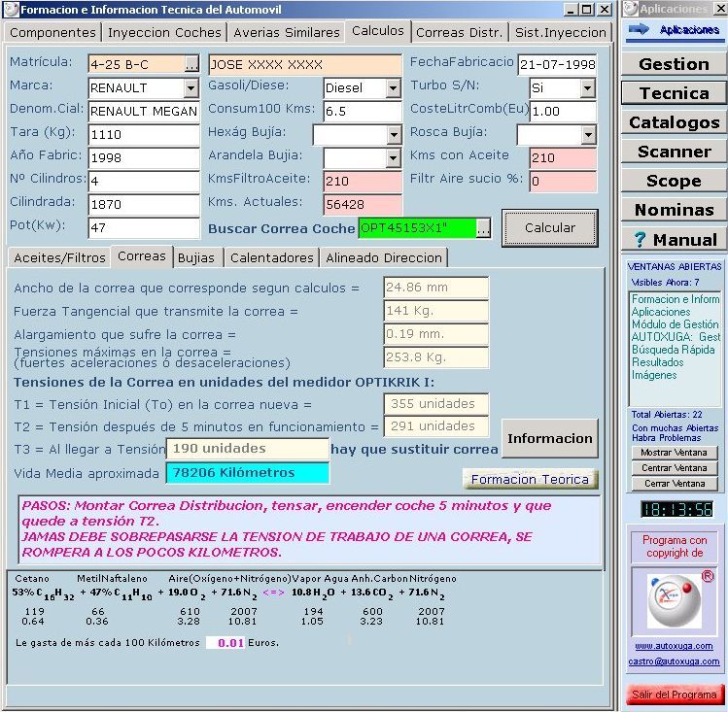728x712 pixels.
Task: Click the ellipsis button beside Matrícula
Action: [x=191, y=64]
